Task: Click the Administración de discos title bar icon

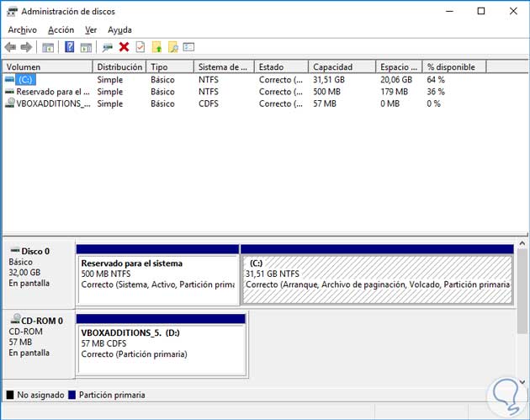Action: coord(12,12)
